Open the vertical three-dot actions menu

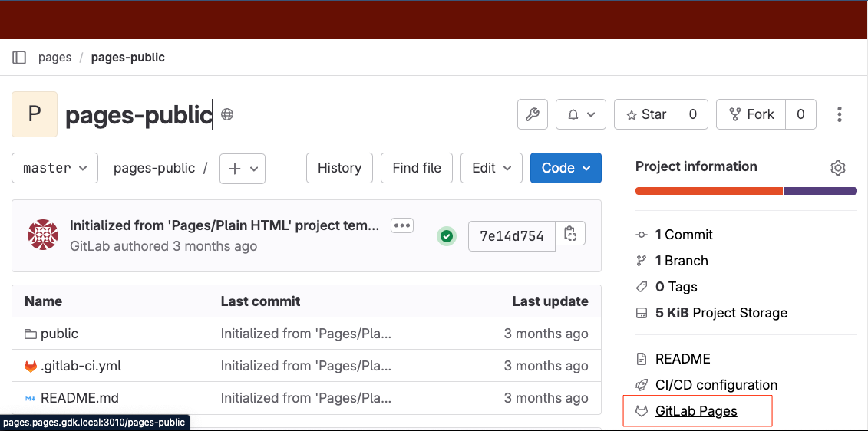[x=840, y=114]
